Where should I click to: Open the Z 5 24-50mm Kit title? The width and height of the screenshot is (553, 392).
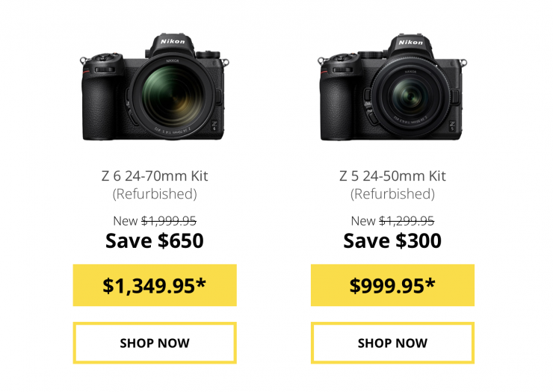(392, 176)
